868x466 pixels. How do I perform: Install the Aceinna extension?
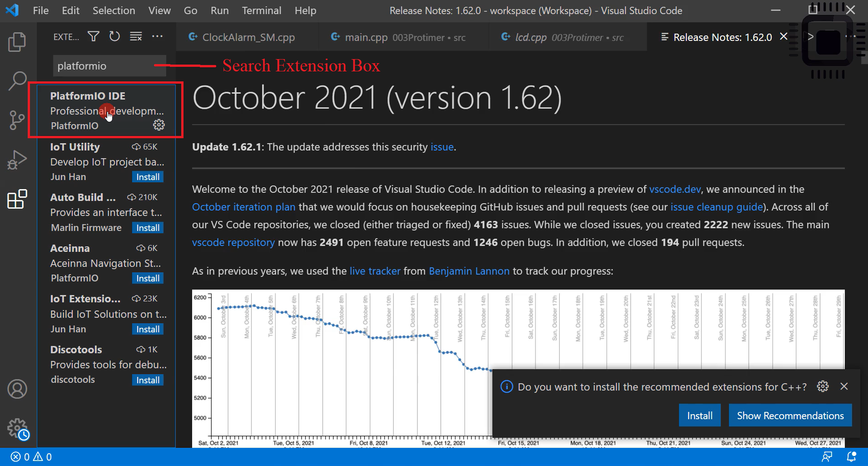pyautogui.click(x=148, y=278)
